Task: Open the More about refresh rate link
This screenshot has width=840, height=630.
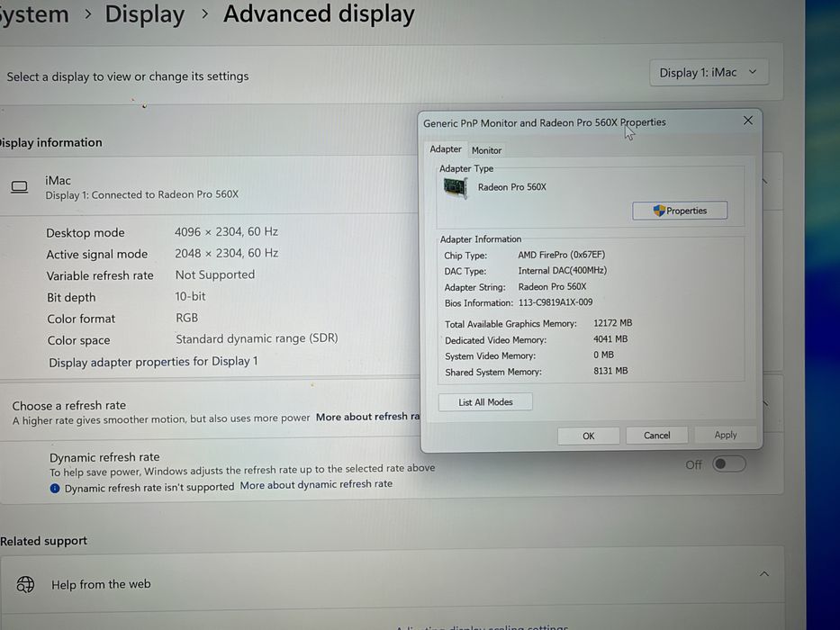Action: [x=368, y=417]
